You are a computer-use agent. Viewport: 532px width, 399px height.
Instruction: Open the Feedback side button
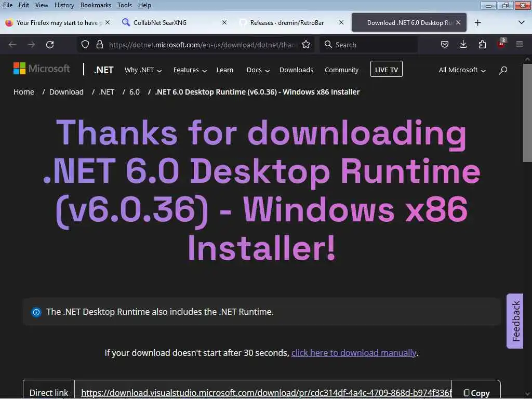(x=515, y=321)
